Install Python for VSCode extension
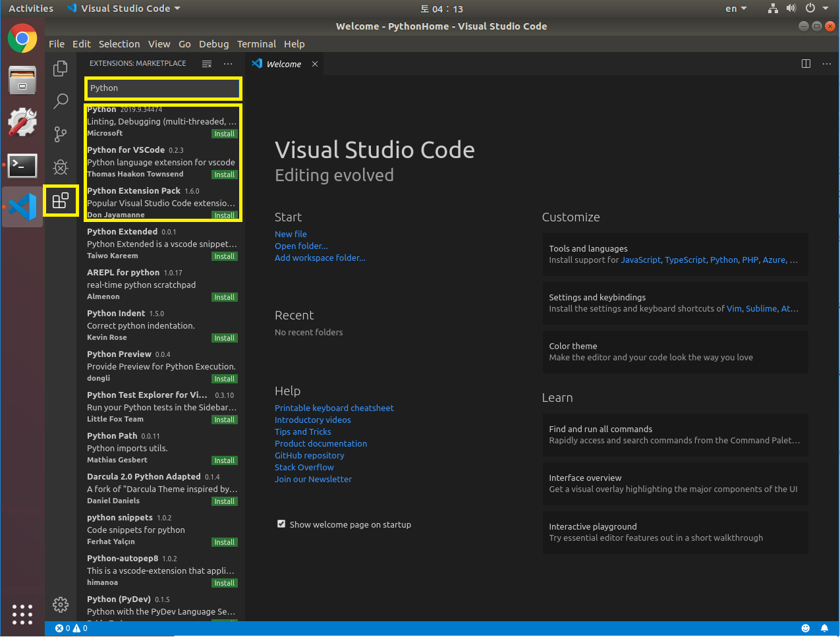The height and width of the screenshot is (637, 840). (225, 175)
